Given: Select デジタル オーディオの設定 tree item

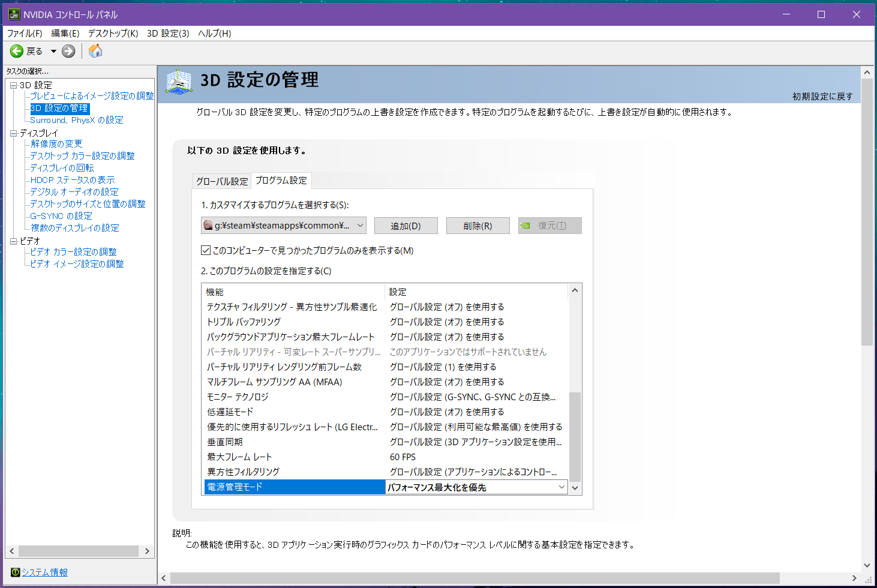Looking at the screenshot, I should pos(74,192).
